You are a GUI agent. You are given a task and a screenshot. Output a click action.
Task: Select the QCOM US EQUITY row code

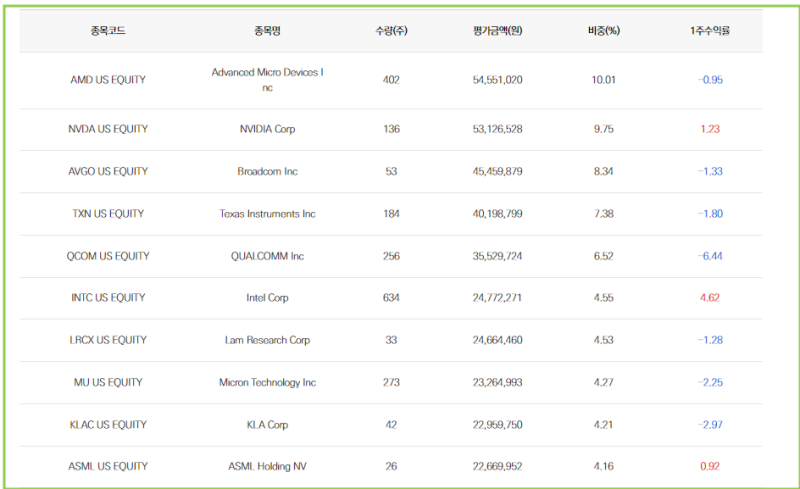(108, 256)
